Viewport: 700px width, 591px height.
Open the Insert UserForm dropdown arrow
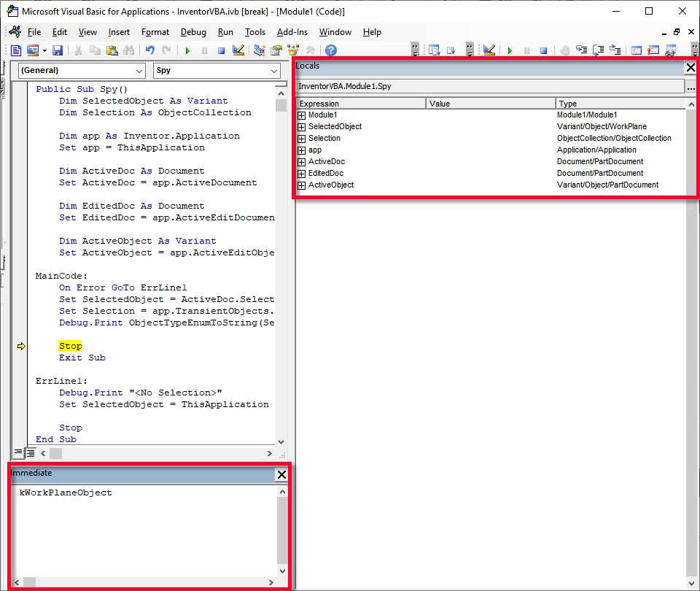point(44,50)
